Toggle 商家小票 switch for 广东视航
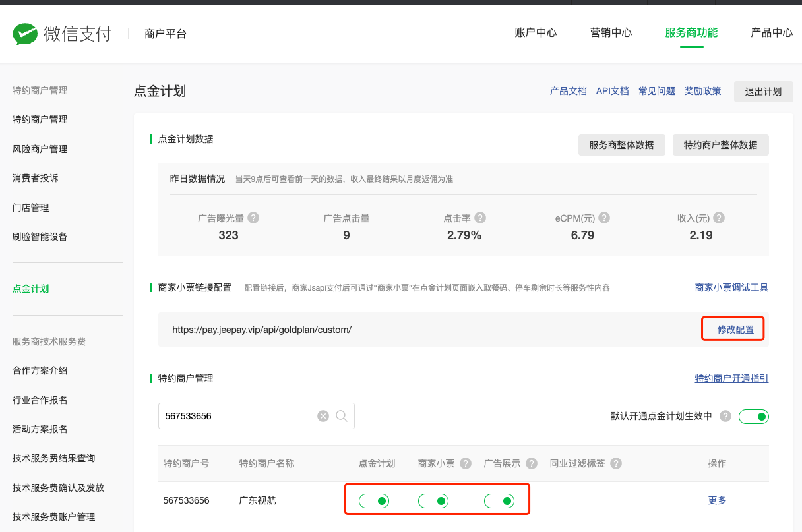 click(433, 501)
